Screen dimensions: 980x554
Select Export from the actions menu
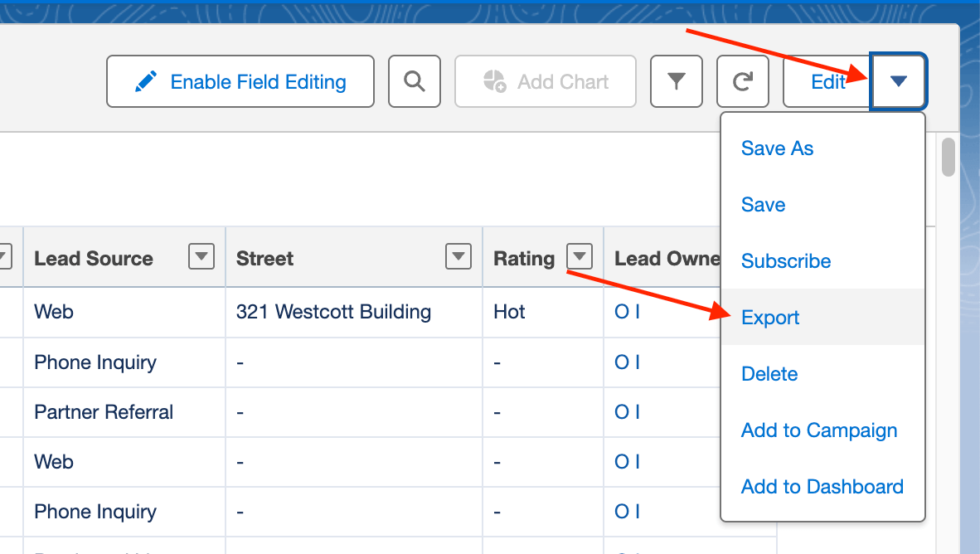(770, 317)
